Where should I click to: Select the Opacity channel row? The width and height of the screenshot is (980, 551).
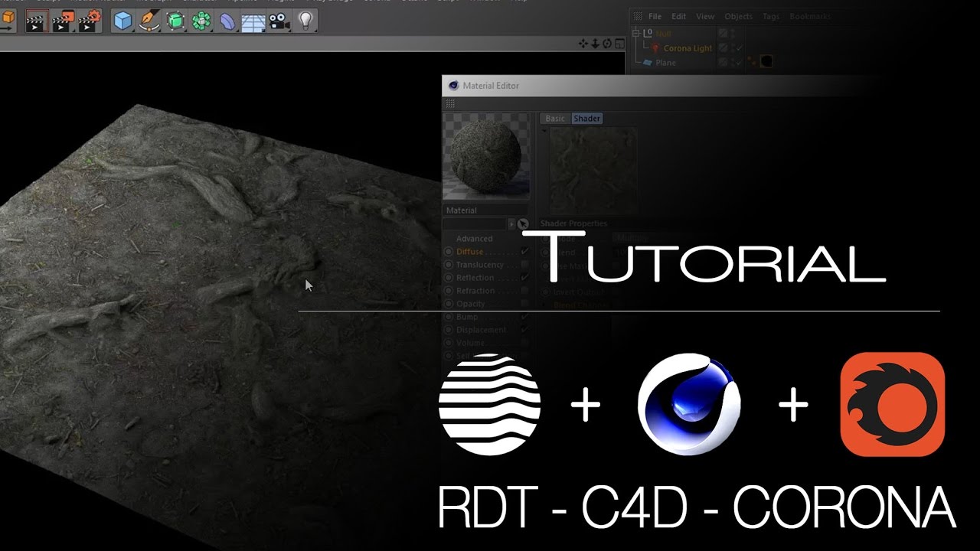(487, 304)
